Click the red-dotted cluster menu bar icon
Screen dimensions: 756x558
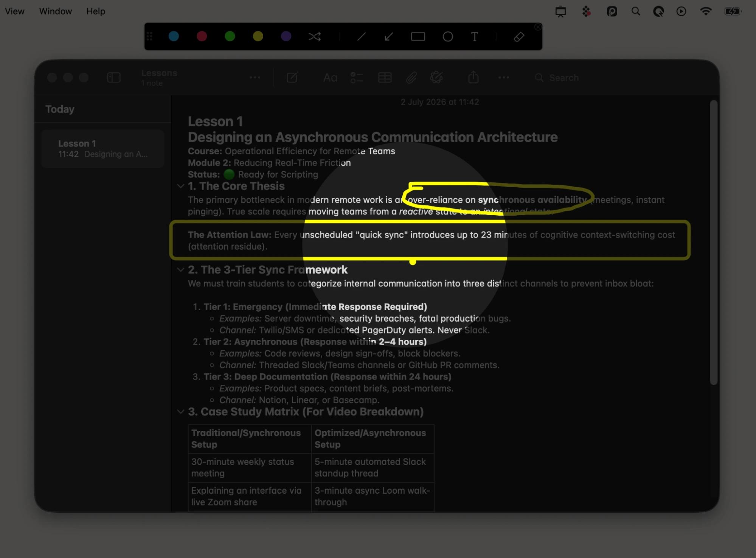point(586,11)
